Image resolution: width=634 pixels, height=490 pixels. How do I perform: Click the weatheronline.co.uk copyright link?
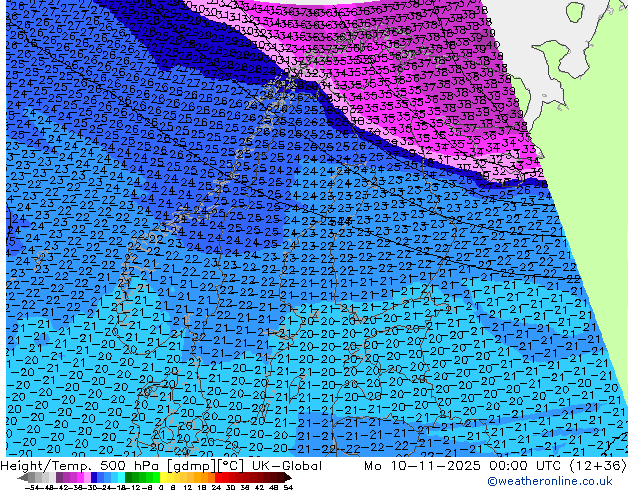pos(550,481)
